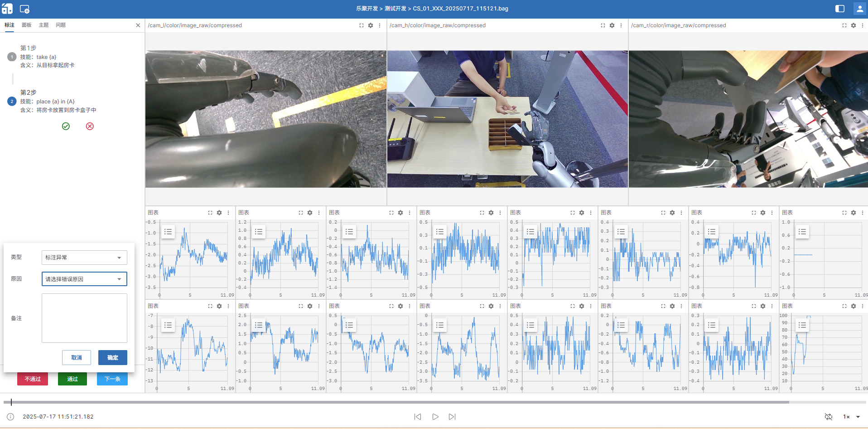Skip to previous frame

418,417
